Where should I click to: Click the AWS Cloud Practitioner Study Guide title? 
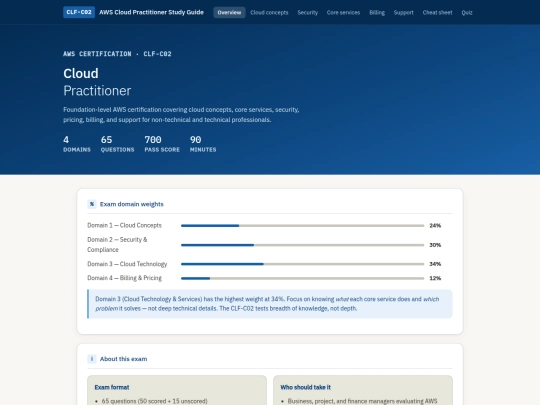152,12
